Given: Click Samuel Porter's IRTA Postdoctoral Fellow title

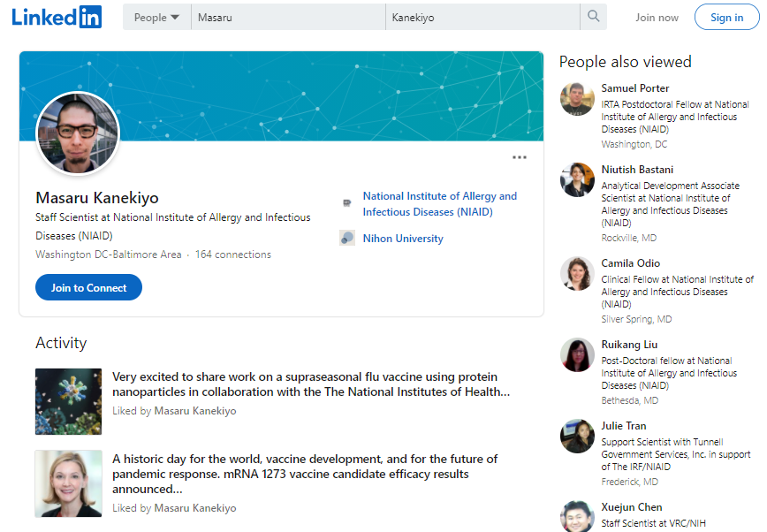Looking at the screenshot, I should (675, 117).
